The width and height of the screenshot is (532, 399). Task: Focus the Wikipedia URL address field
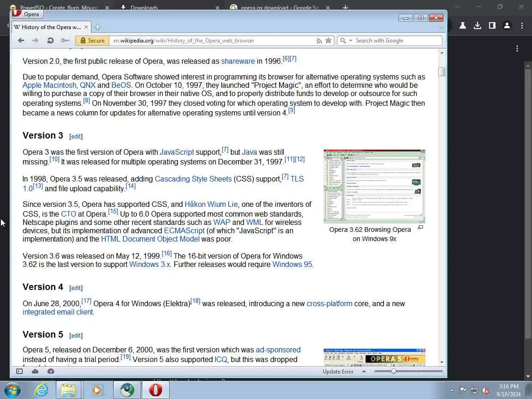point(212,40)
